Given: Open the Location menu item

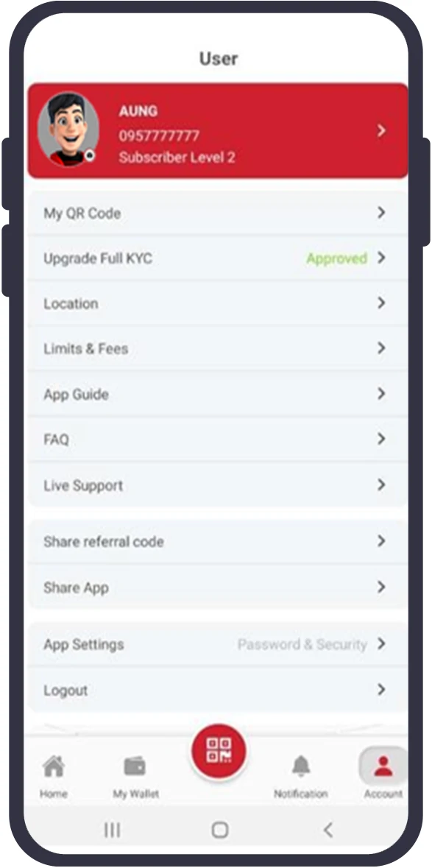Looking at the screenshot, I should click(x=218, y=303).
